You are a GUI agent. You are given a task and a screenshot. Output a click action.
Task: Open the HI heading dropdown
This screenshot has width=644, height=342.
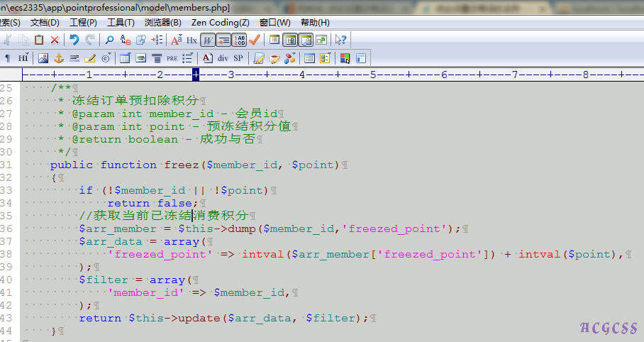[23, 58]
